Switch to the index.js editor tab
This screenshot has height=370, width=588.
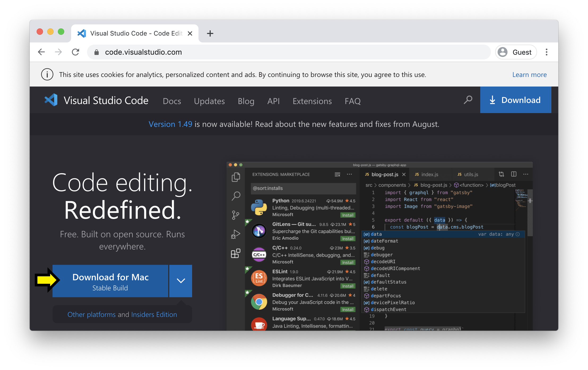point(429,174)
